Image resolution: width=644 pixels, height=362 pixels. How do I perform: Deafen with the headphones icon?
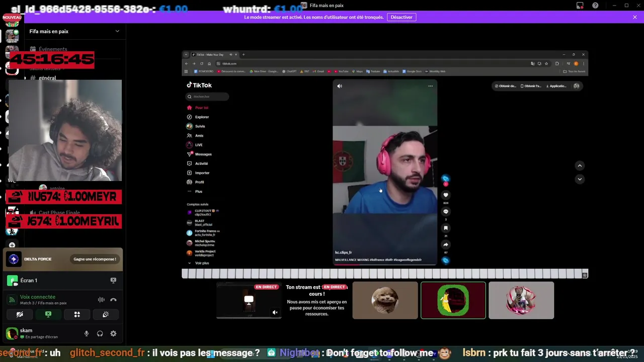[x=100, y=333]
